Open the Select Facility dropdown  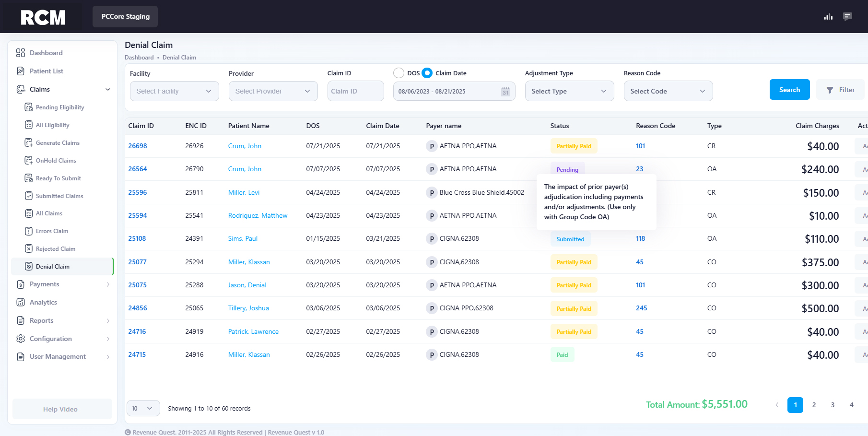[174, 91]
